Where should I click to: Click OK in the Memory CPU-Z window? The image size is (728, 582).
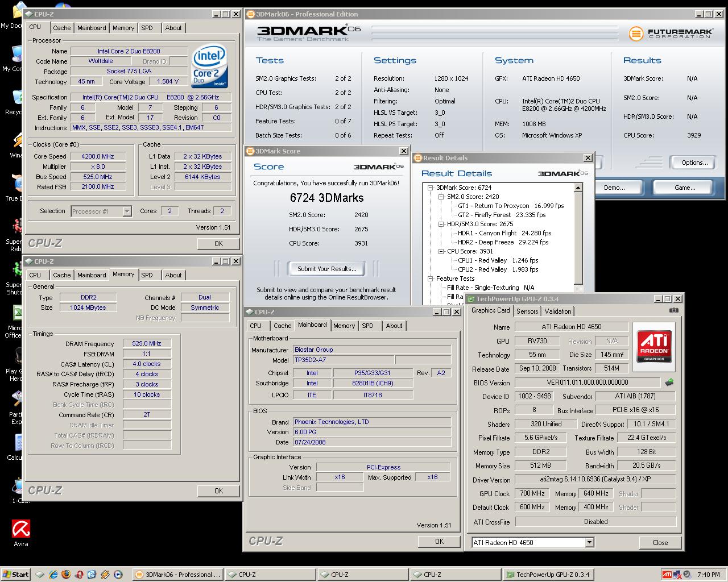(x=218, y=491)
